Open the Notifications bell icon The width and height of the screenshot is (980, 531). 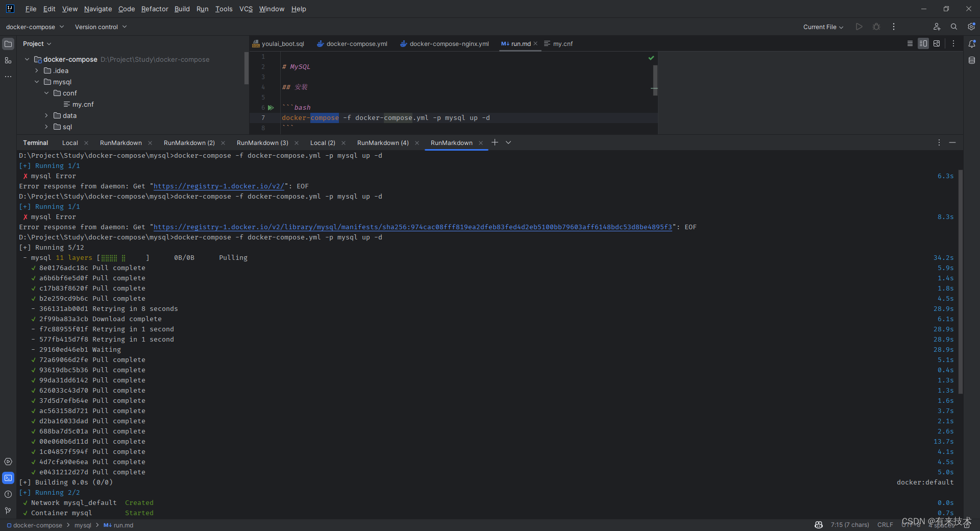point(972,44)
